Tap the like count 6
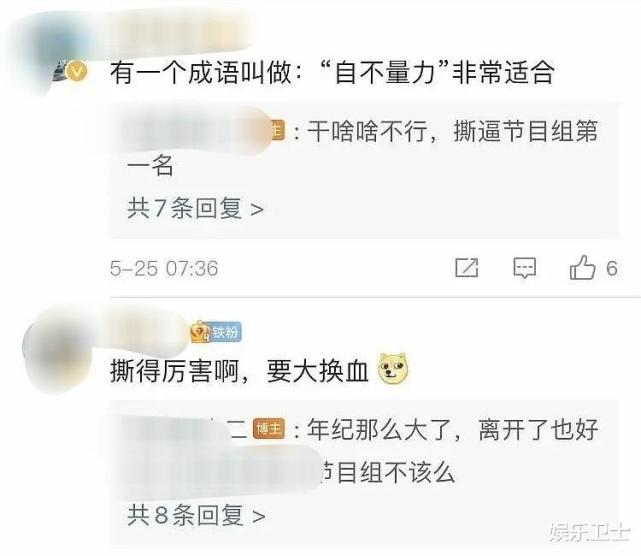Image resolution: width=641 pixels, height=556 pixels. point(612,269)
